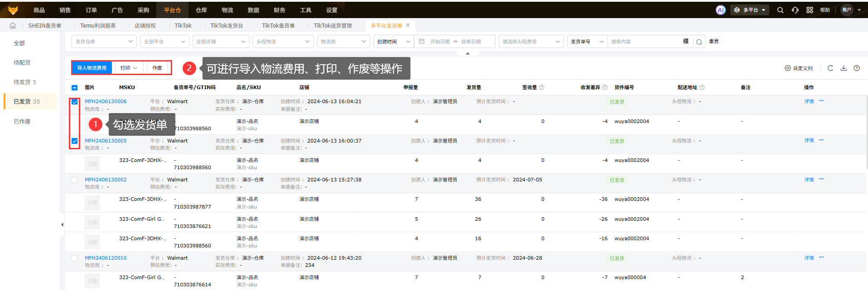Expand the 多平台 selector in header
This screenshot has width=868, height=290.
pyautogui.click(x=749, y=10)
